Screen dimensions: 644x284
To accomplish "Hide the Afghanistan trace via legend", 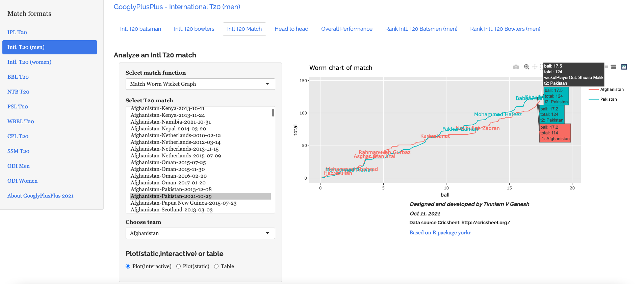I will point(612,89).
